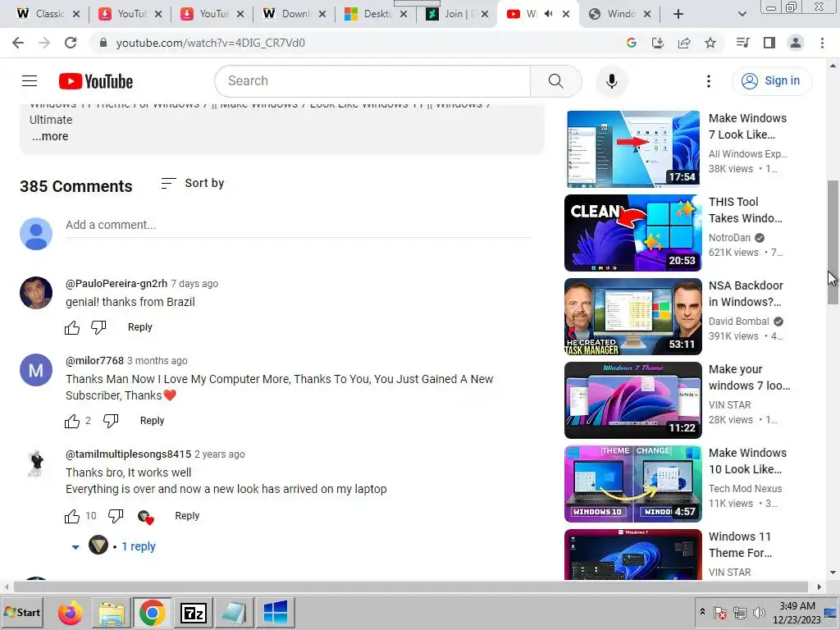Reply to tamilmultiplesongs8415's comment

[x=187, y=516]
